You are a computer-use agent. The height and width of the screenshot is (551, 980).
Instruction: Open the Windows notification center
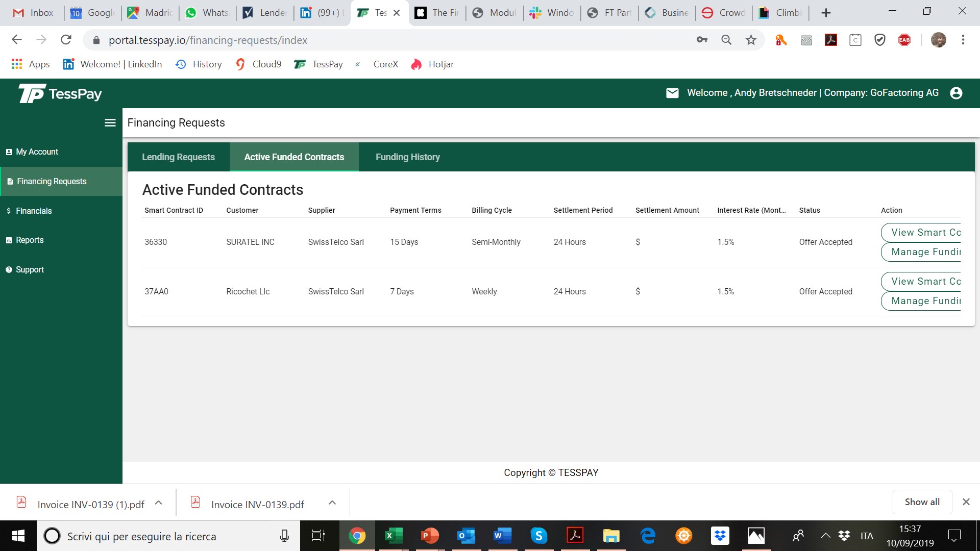954,536
